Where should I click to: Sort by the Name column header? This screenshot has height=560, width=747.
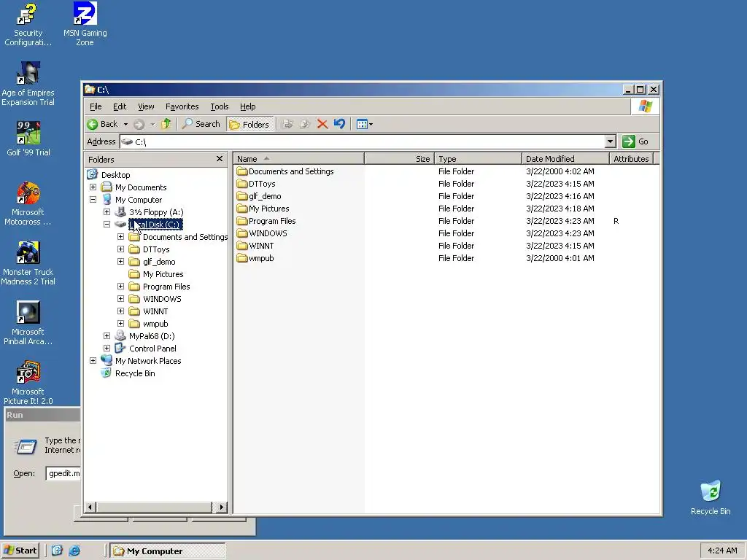298,158
